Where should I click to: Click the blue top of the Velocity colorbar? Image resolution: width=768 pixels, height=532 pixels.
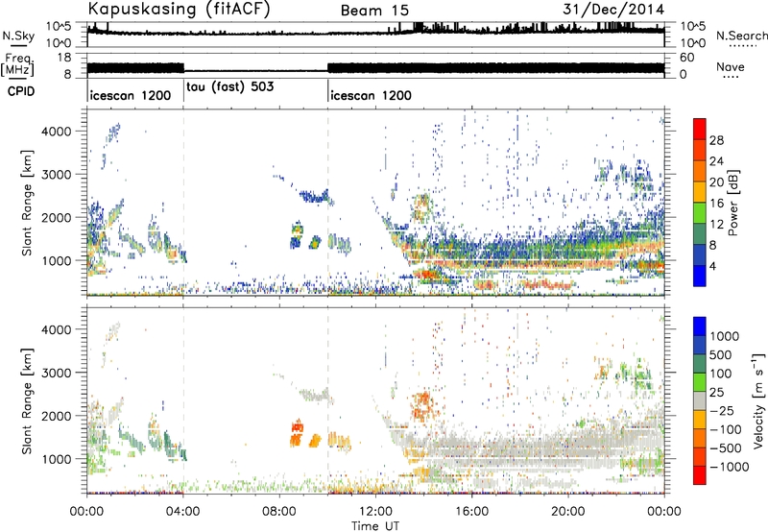[x=700, y=326]
